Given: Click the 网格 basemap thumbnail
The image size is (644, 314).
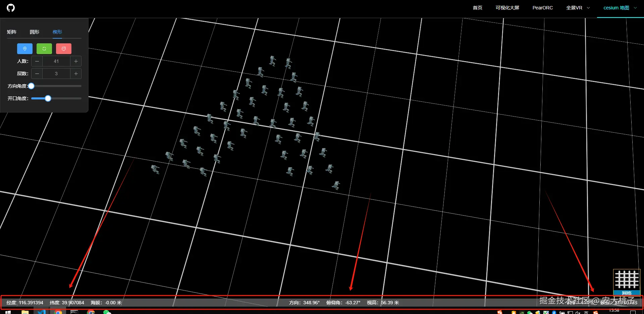Looking at the screenshot, I should 627,282.
